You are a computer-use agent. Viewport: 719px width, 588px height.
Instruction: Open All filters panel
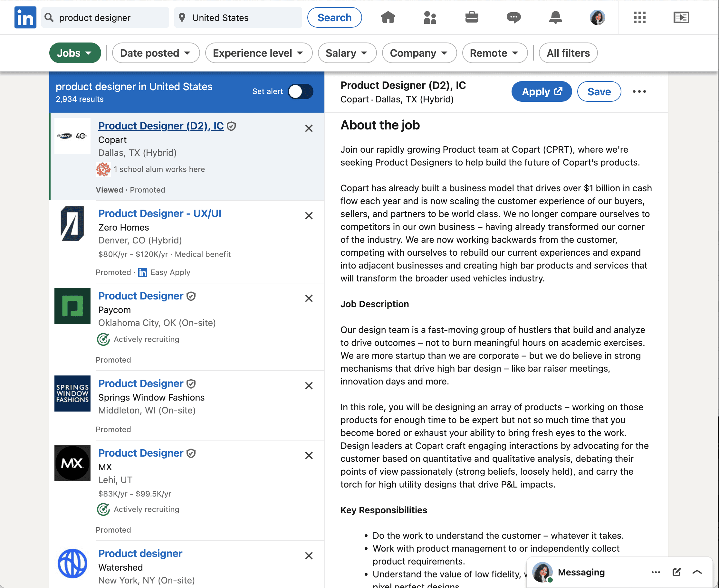tap(568, 53)
